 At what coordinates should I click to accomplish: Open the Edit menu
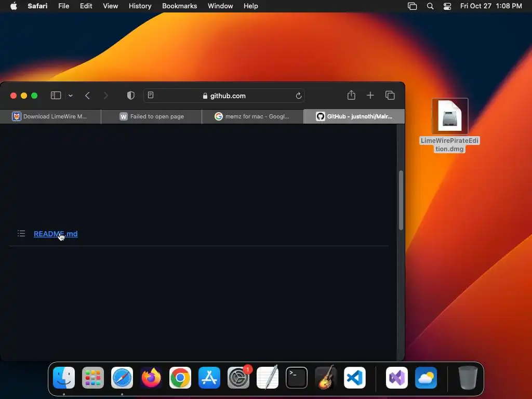point(86,6)
